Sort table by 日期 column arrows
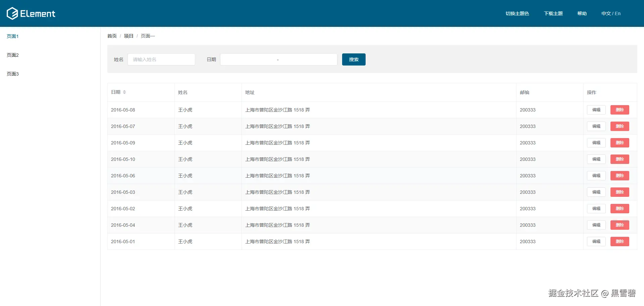 pyautogui.click(x=124, y=92)
